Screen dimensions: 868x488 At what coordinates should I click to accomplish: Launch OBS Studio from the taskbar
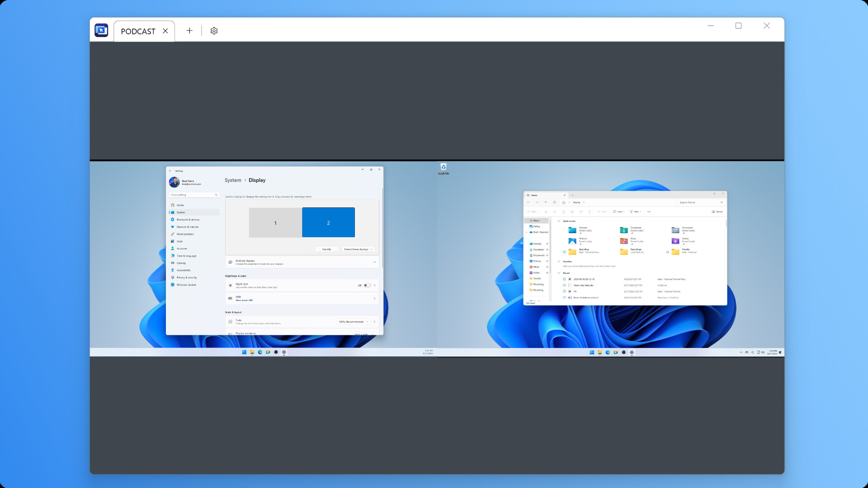point(276,352)
